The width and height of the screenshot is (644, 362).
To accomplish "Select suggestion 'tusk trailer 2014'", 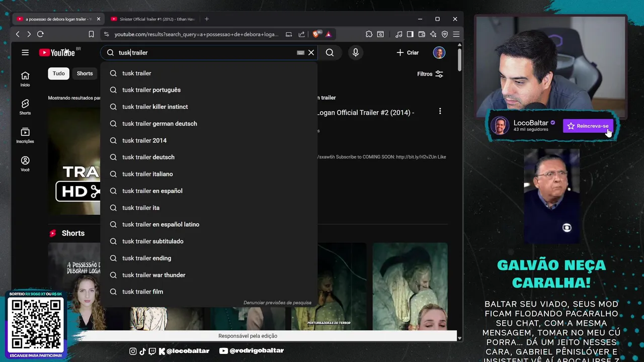I will [209, 141].
